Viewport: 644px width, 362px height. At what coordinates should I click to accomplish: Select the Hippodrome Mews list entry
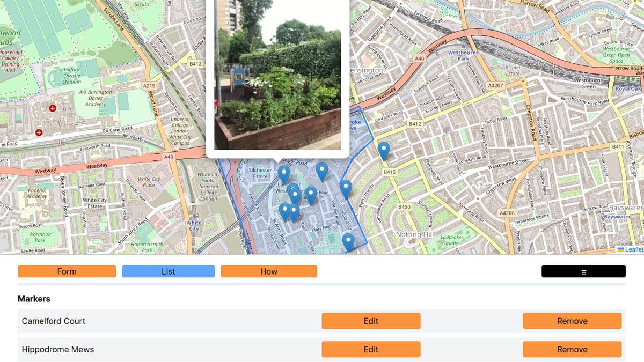pos(58,350)
